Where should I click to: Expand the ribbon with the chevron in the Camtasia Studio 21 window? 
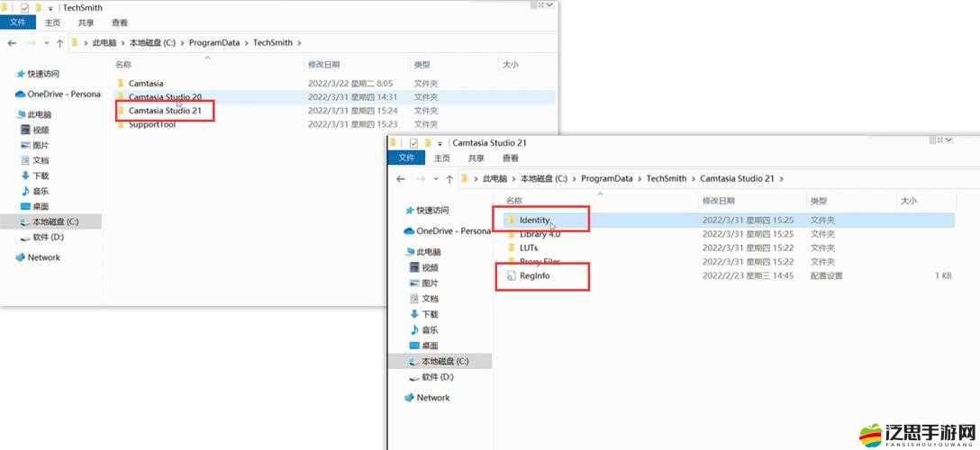pos(948,139)
